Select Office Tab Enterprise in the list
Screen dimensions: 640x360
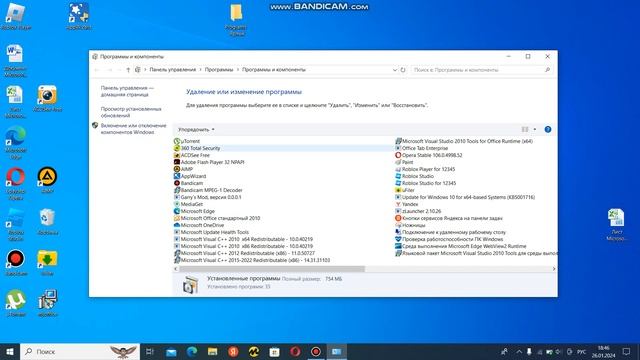(422, 148)
